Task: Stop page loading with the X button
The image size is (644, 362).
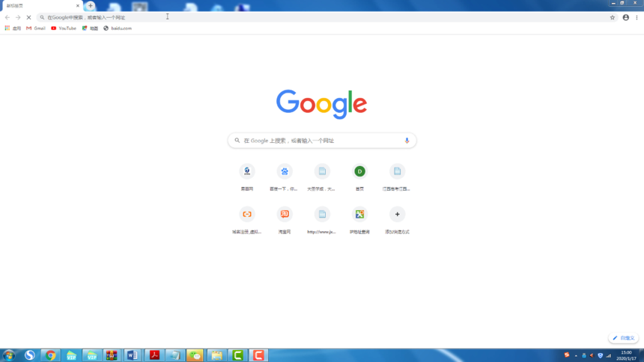Action: (28, 17)
